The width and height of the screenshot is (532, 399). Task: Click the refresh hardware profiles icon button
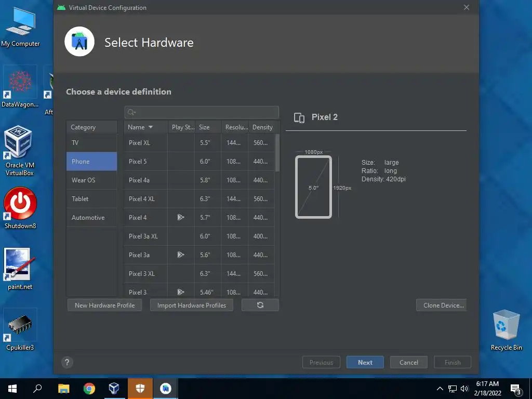point(260,305)
